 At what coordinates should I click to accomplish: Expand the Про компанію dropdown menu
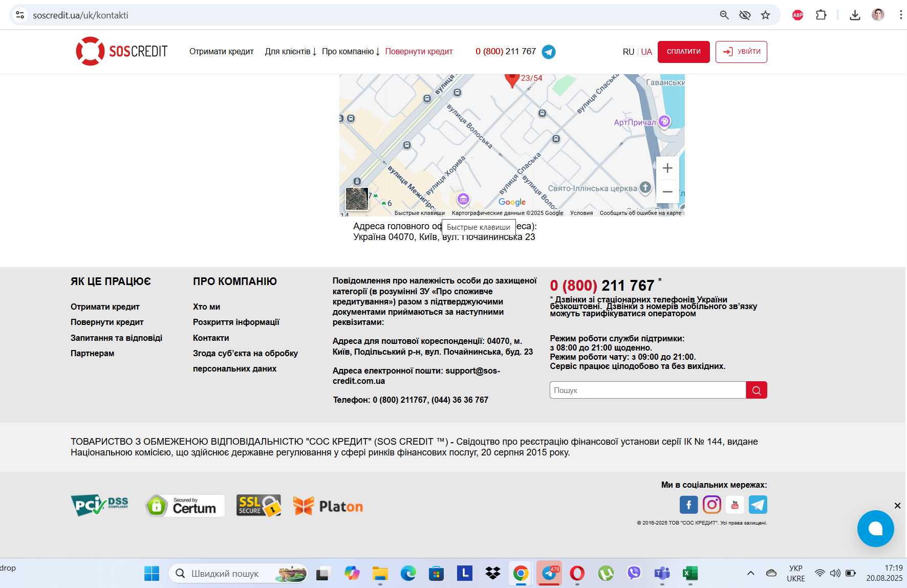tap(351, 52)
